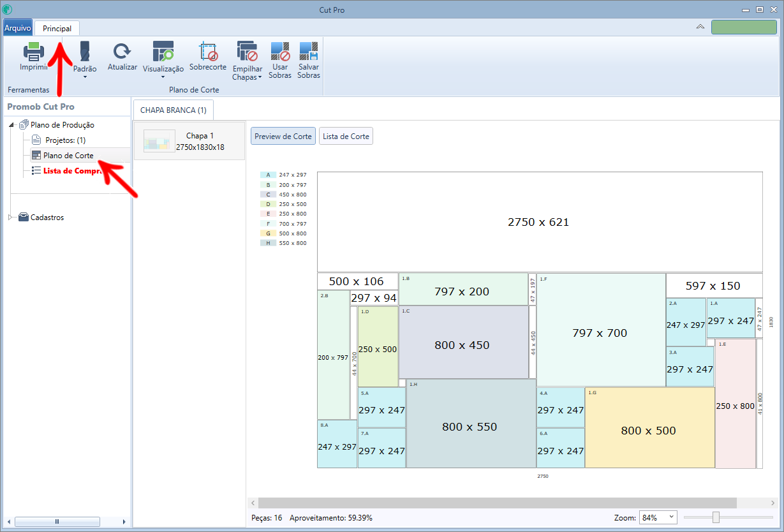The image size is (784, 532).
Task: Select piece 5.A 297 x 247
Action: tap(381, 408)
